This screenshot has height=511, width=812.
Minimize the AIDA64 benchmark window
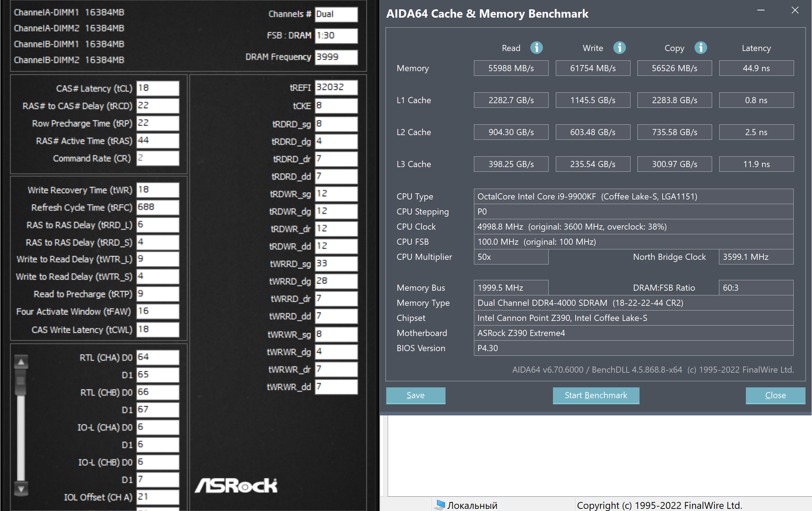[x=761, y=10]
